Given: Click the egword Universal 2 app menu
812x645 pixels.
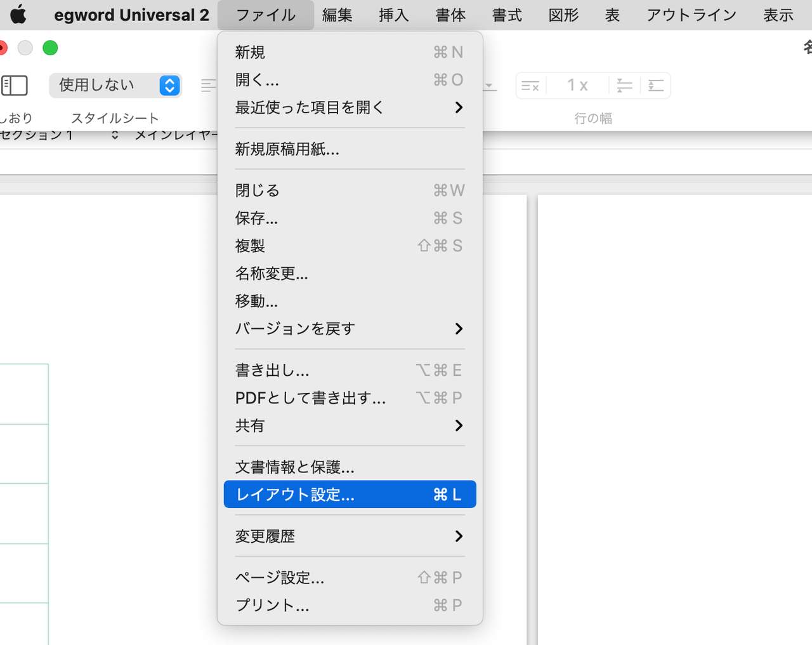Looking at the screenshot, I should click(x=131, y=15).
